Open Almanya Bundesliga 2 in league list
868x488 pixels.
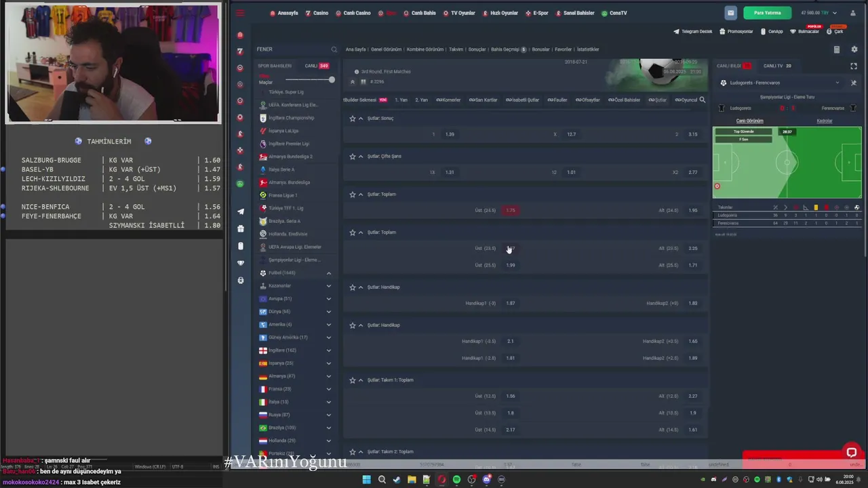coord(290,157)
